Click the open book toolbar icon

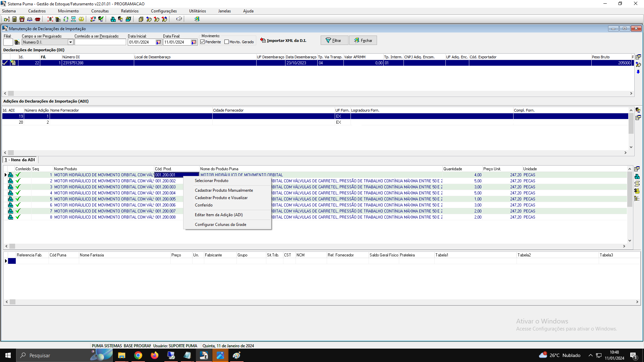click(x=30, y=19)
